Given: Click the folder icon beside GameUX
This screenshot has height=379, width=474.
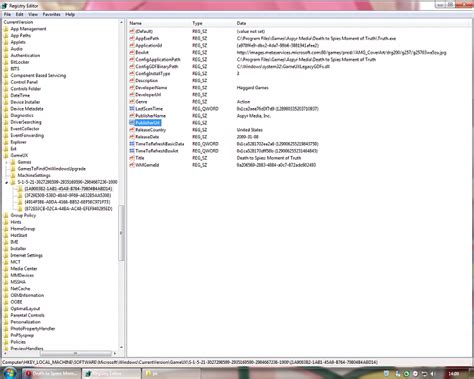Looking at the screenshot, I should point(6,155).
